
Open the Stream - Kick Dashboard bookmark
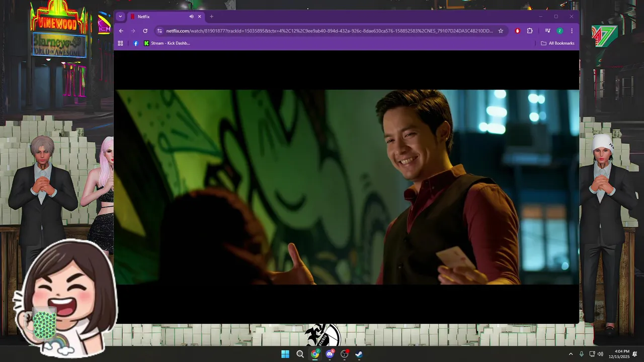(167, 43)
